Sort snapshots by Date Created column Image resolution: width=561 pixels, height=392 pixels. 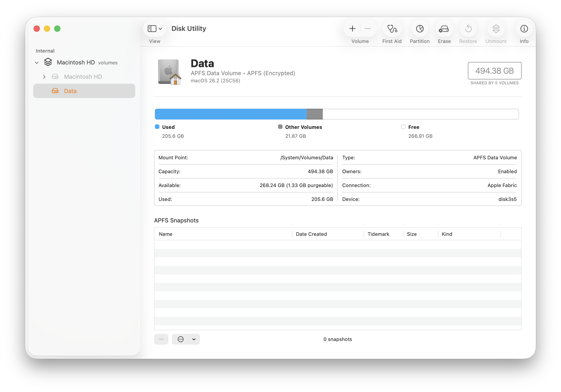[311, 234]
